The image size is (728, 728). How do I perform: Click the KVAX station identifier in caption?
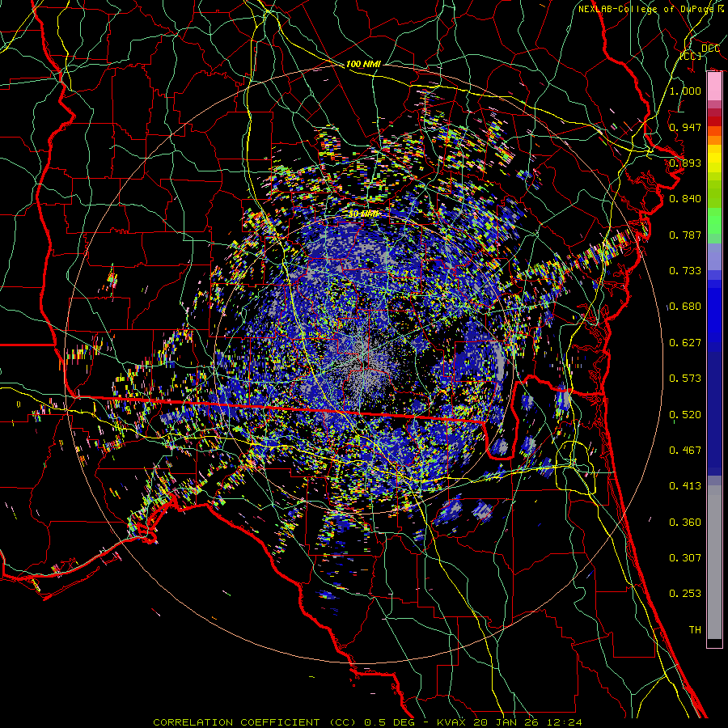(x=453, y=722)
